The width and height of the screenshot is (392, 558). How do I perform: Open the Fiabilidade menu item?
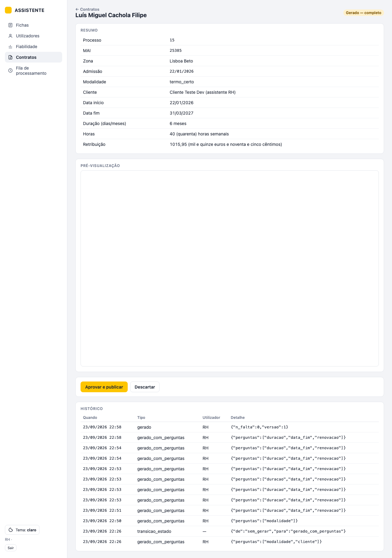[x=33, y=47]
